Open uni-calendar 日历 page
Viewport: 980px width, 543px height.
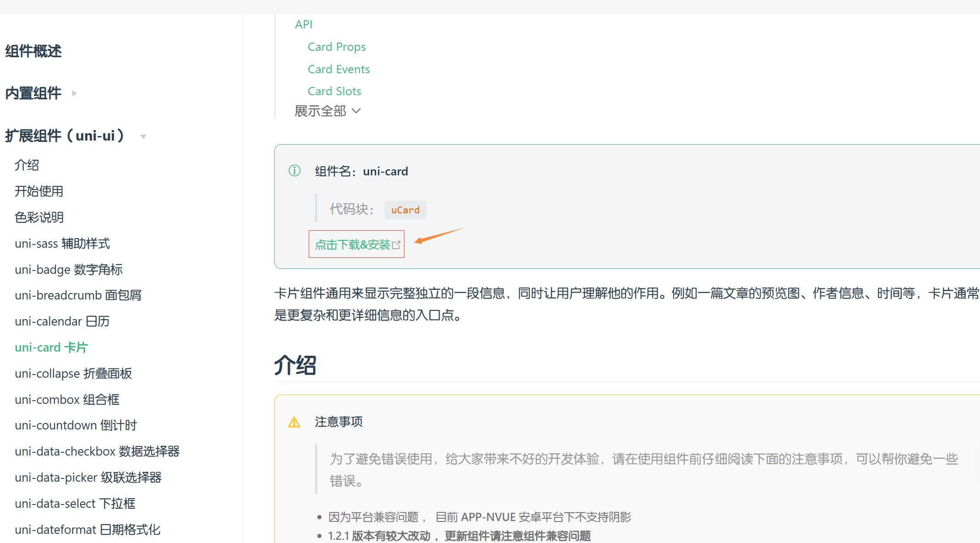click(62, 321)
